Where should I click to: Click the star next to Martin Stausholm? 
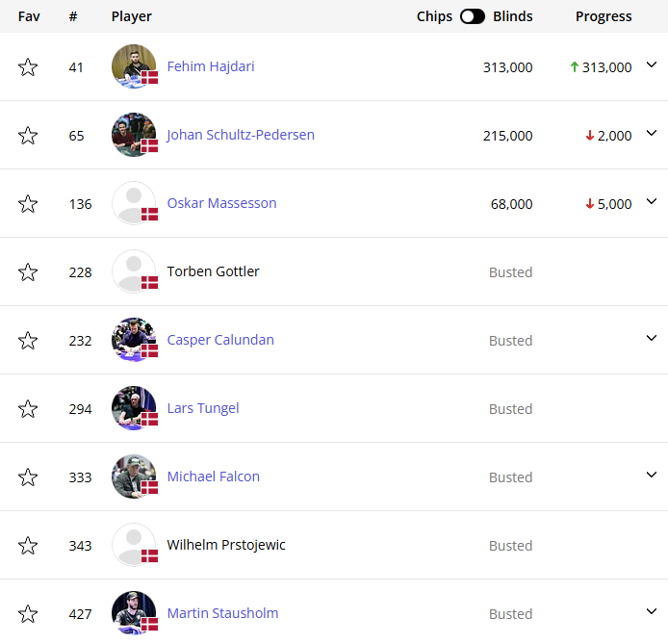pos(28,614)
